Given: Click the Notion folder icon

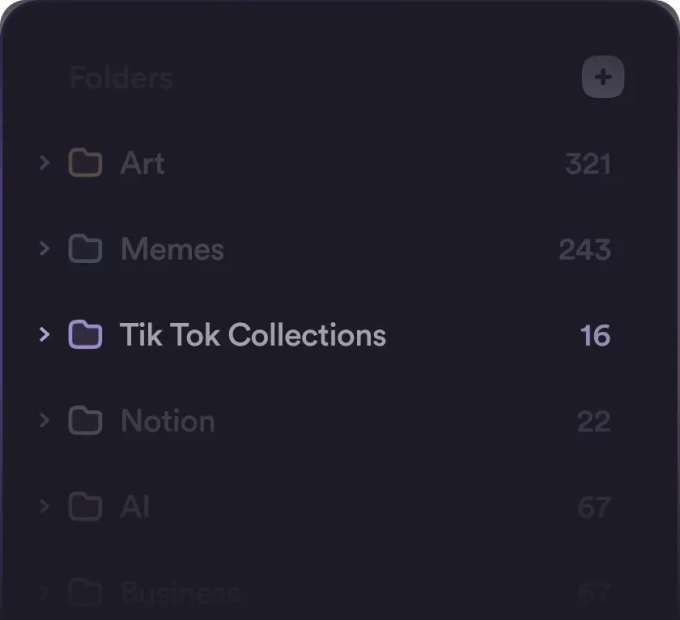Looking at the screenshot, I should point(85,421).
